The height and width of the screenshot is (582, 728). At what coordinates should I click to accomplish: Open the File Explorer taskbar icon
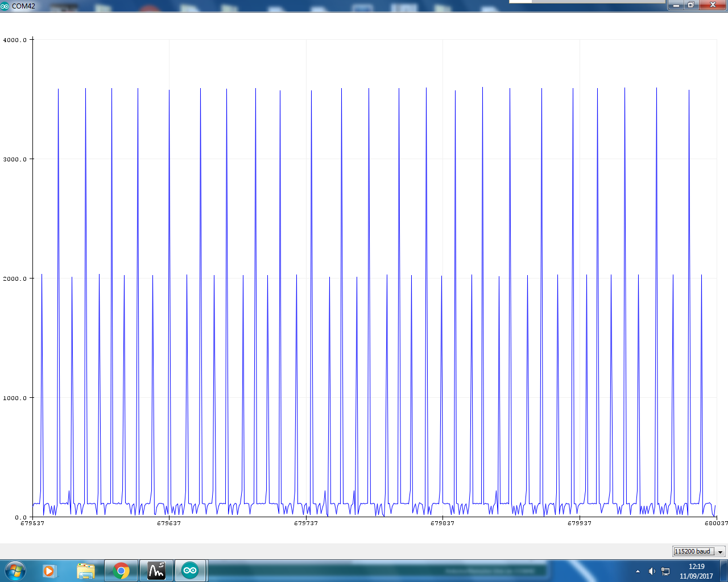(85, 571)
